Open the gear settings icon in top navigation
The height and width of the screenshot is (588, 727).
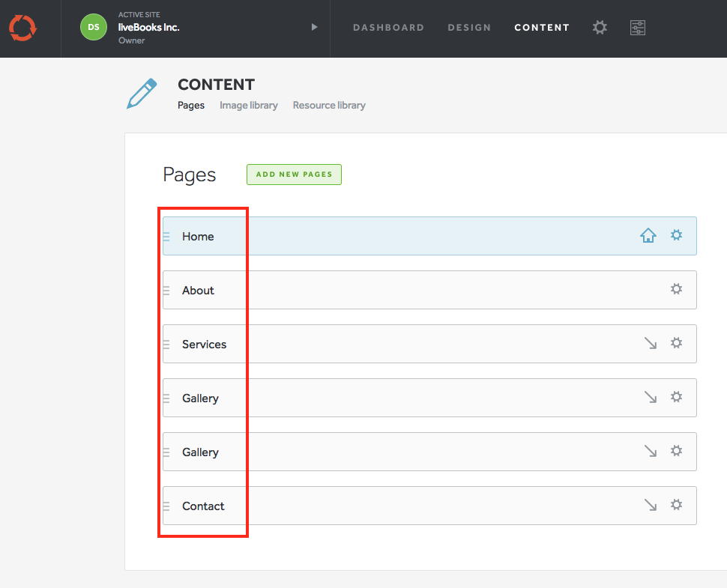[x=600, y=28]
